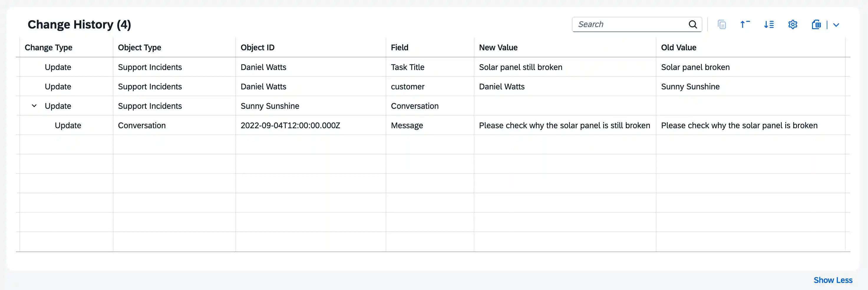Click the search magnifier icon
Viewport: 868px width, 290px height.
coord(693,25)
